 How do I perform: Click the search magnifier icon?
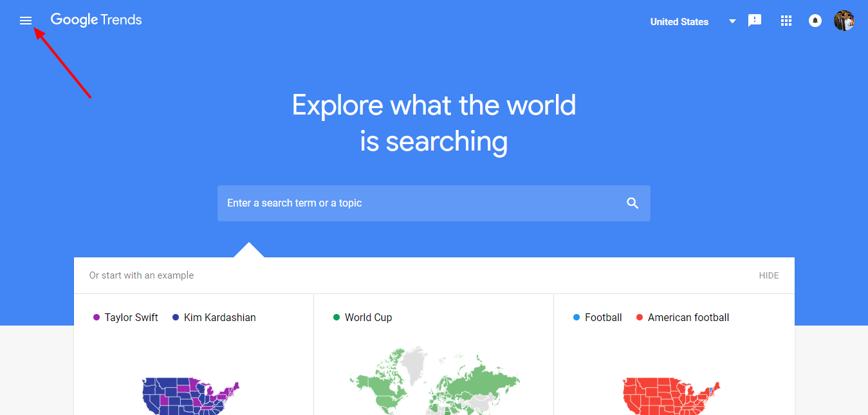[x=632, y=203]
